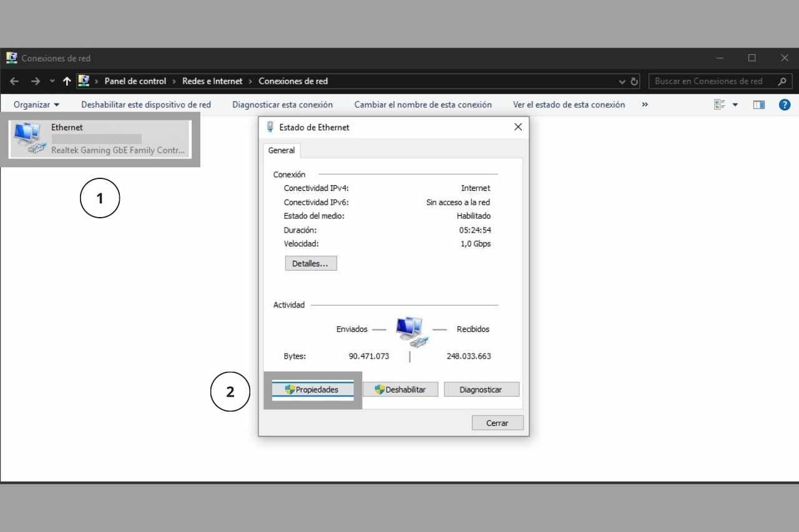Open the views dropdown arrow on the toolbar
Image resolution: width=799 pixels, height=532 pixels.
pos(735,104)
